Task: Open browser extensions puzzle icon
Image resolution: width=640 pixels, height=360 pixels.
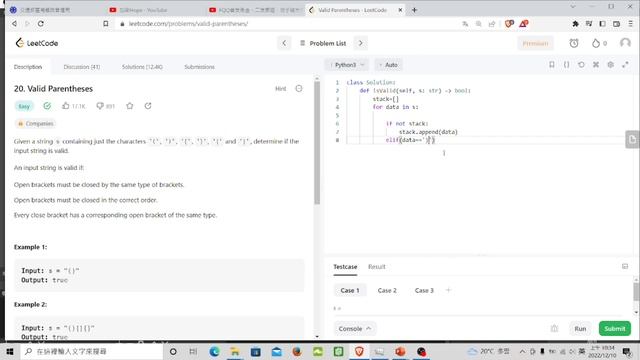Action: coord(576,24)
